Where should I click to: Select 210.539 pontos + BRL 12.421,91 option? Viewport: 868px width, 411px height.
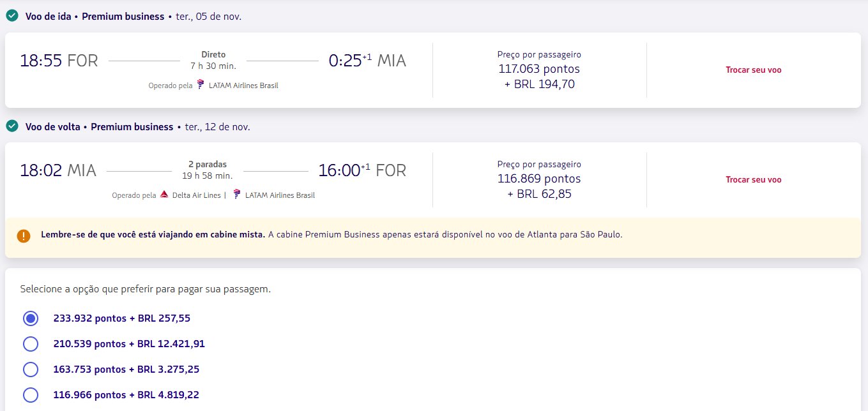(x=30, y=343)
